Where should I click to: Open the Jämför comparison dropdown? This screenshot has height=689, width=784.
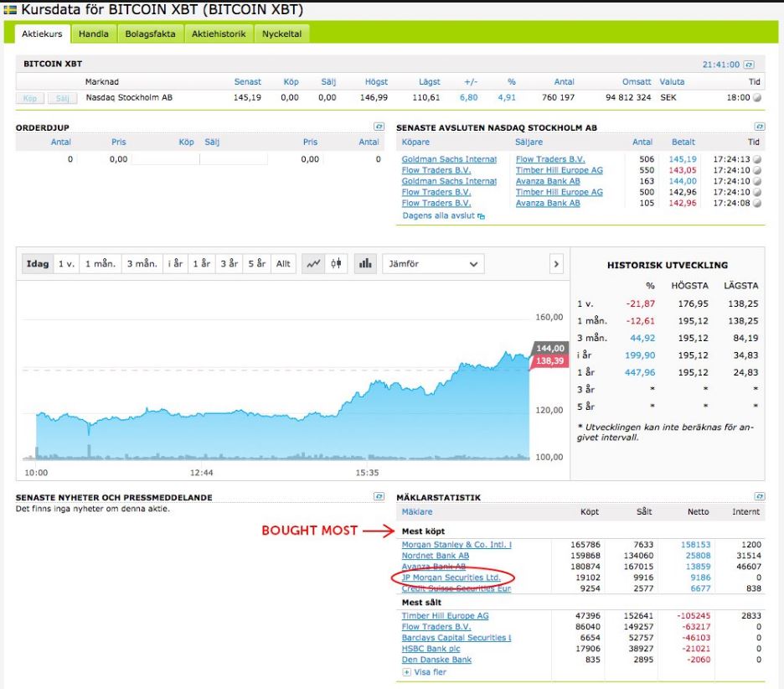(x=432, y=263)
